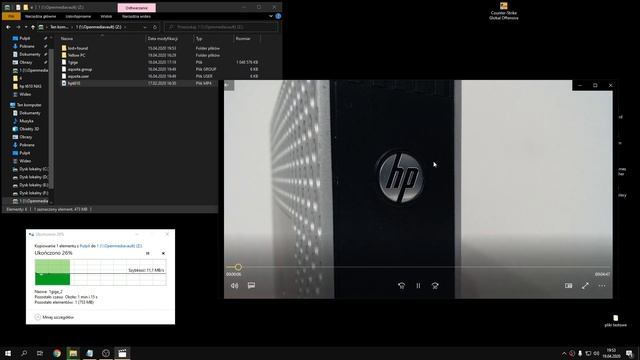Open taskbar search

coord(24,353)
